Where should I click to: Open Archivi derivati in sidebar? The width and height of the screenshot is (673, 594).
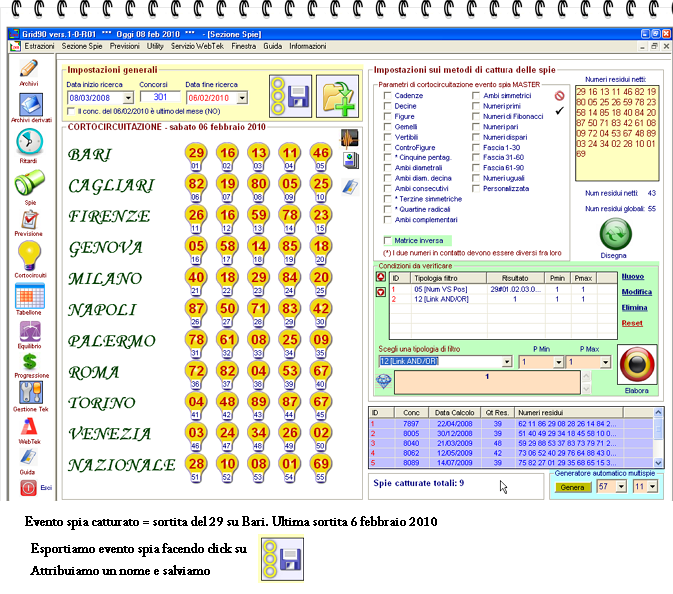click(x=31, y=104)
